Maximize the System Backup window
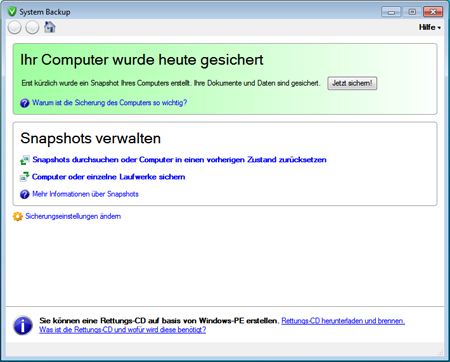Image resolution: width=450 pixels, height=362 pixels. (412, 12)
